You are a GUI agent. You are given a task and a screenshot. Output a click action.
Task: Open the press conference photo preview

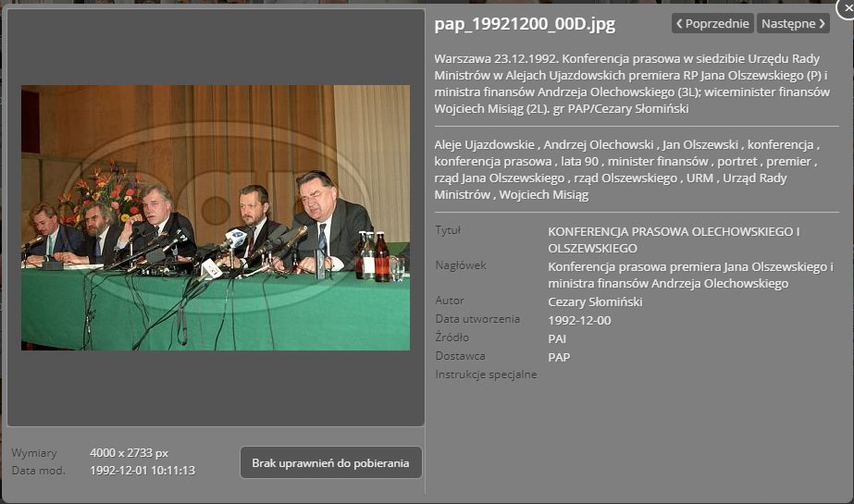pyautogui.click(x=216, y=217)
